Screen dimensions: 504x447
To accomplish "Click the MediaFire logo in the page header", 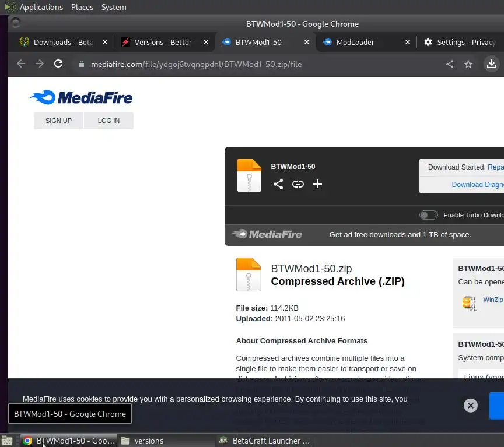I will coord(81,97).
